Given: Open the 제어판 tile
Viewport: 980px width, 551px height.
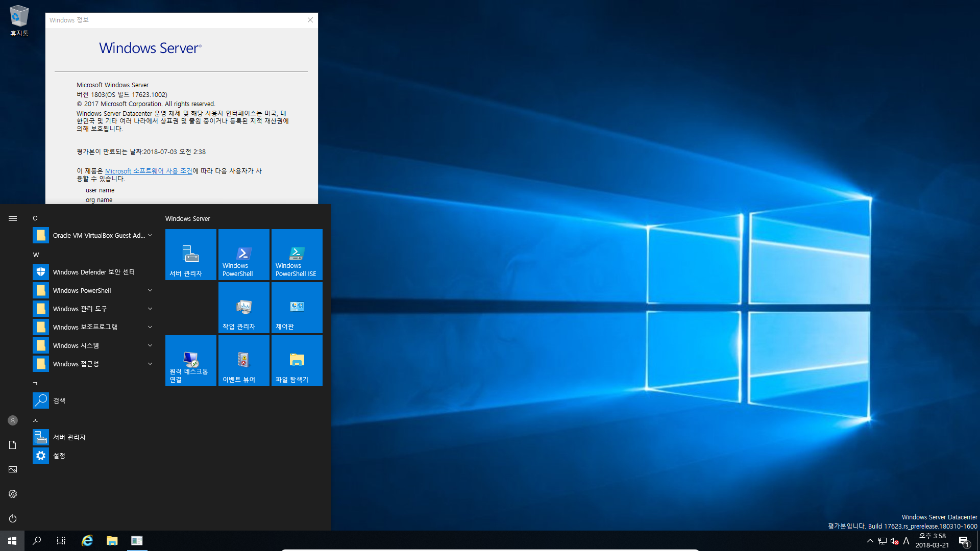Looking at the screenshot, I should (297, 308).
